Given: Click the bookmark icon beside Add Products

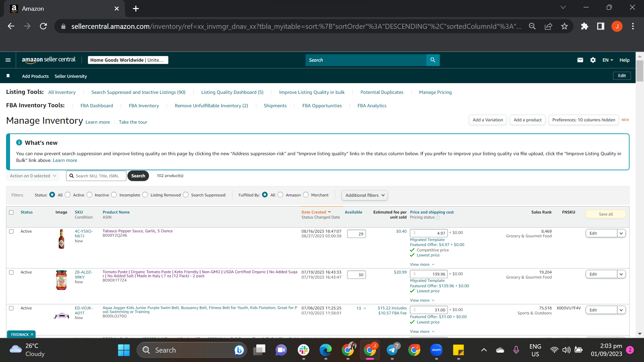Looking at the screenshot, I should 8,76.
